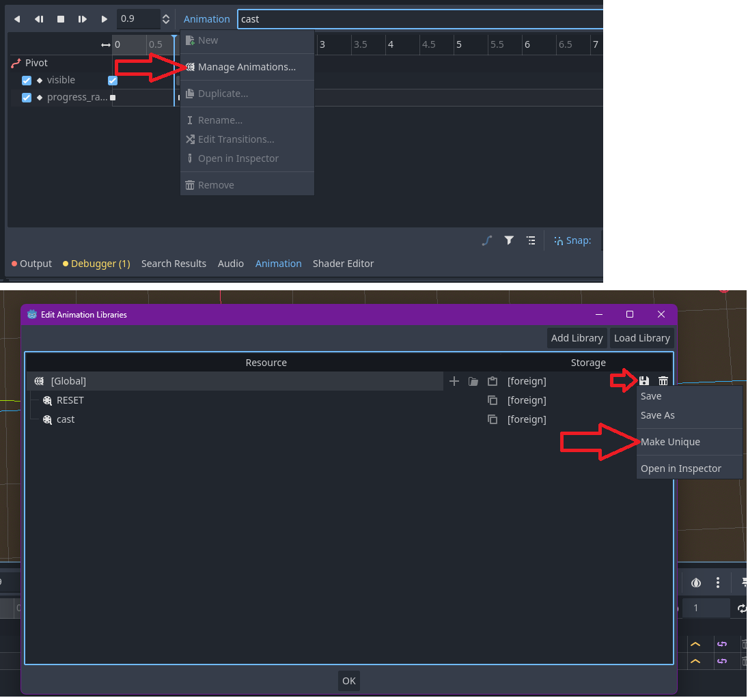The height and width of the screenshot is (700, 748).
Task: Switch to the Shader Editor tab
Action: 343,263
